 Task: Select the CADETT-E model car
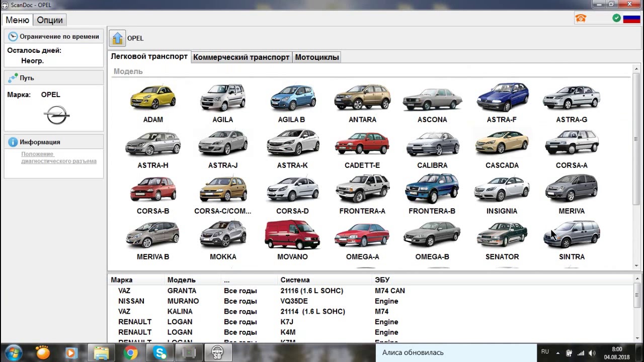tap(362, 143)
